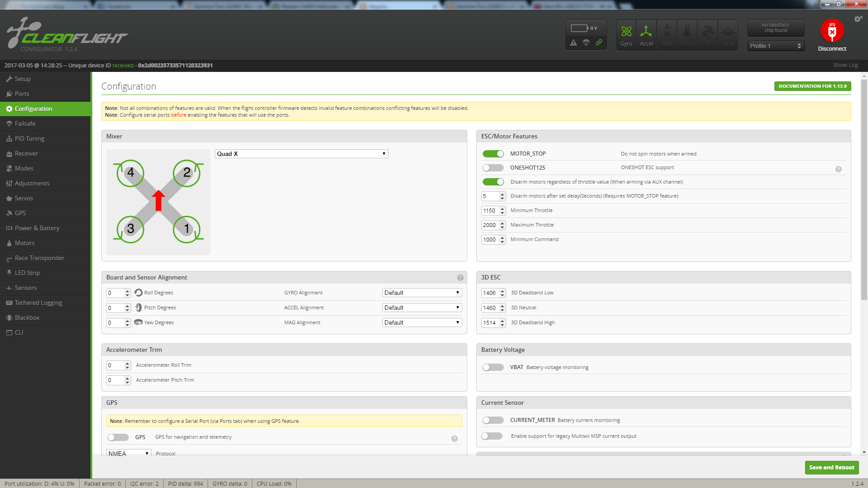Go to the Motors tab
This screenshot has height=488, width=868.
pyautogui.click(x=45, y=243)
